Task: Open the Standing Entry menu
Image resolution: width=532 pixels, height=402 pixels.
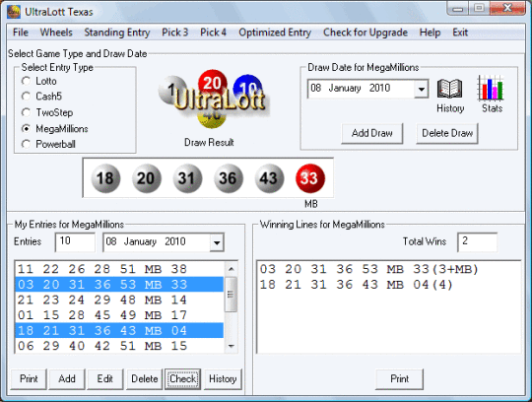Action: [117, 33]
